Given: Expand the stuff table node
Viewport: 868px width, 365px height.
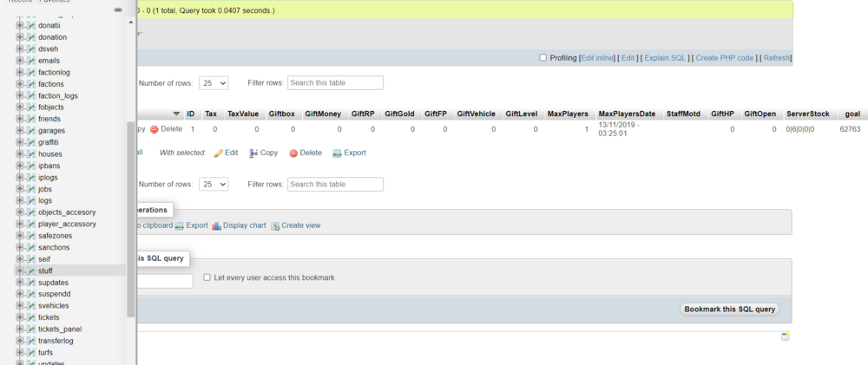Looking at the screenshot, I should pyautogui.click(x=20, y=270).
